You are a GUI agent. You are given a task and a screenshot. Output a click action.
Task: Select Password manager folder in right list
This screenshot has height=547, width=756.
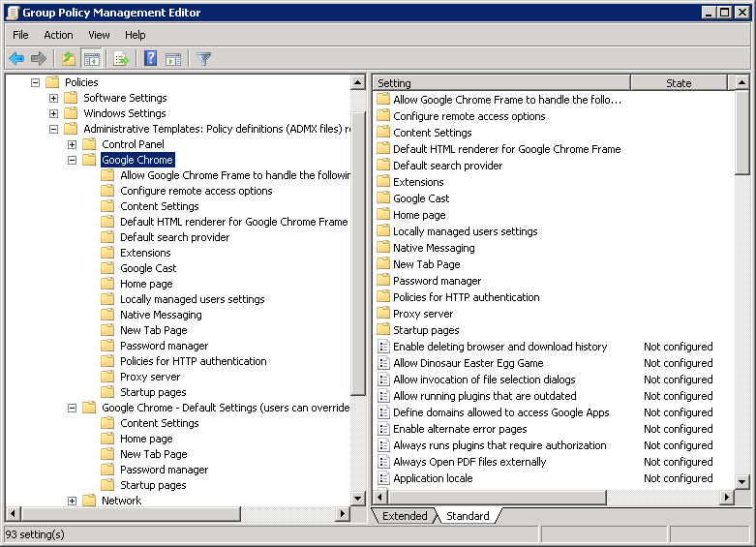pos(437,280)
